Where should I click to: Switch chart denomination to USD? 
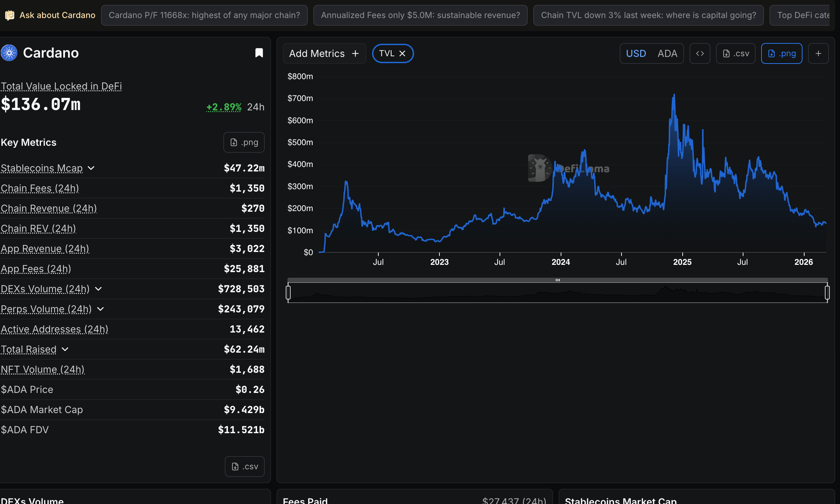(636, 53)
